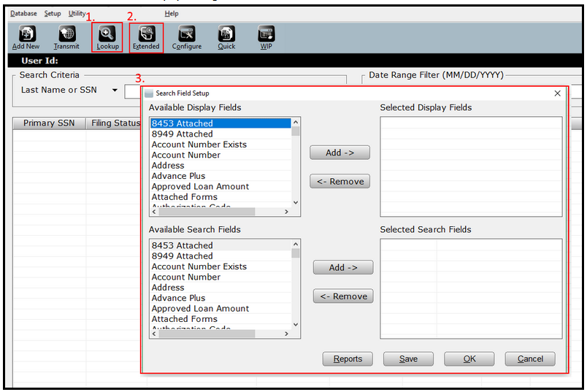
Task: Open the Lookup tool
Action: click(x=107, y=37)
